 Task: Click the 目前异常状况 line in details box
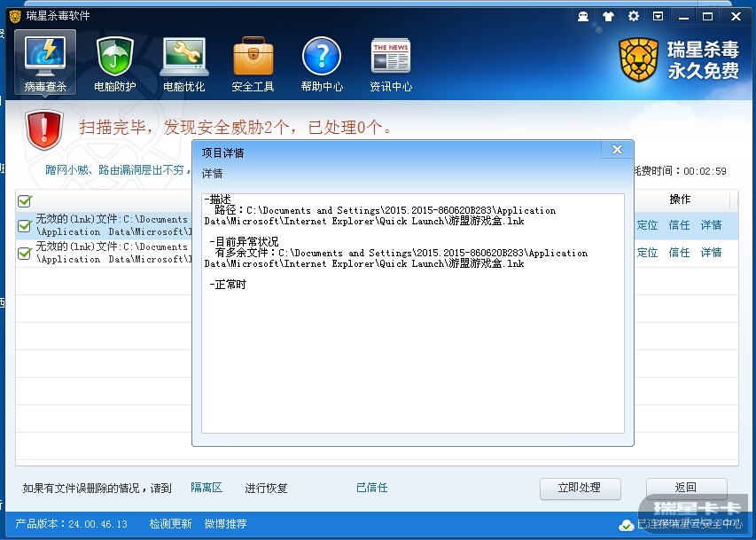[x=244, y=242]
